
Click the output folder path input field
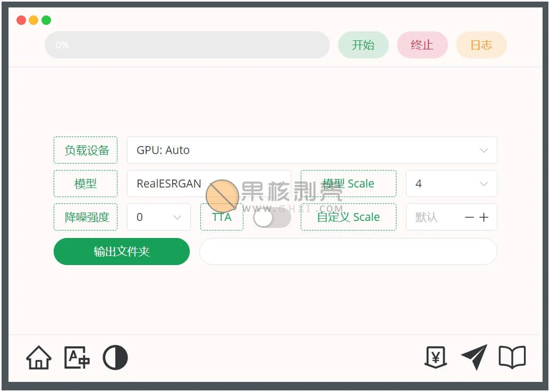pyautogui.click(x=348, y=251)
